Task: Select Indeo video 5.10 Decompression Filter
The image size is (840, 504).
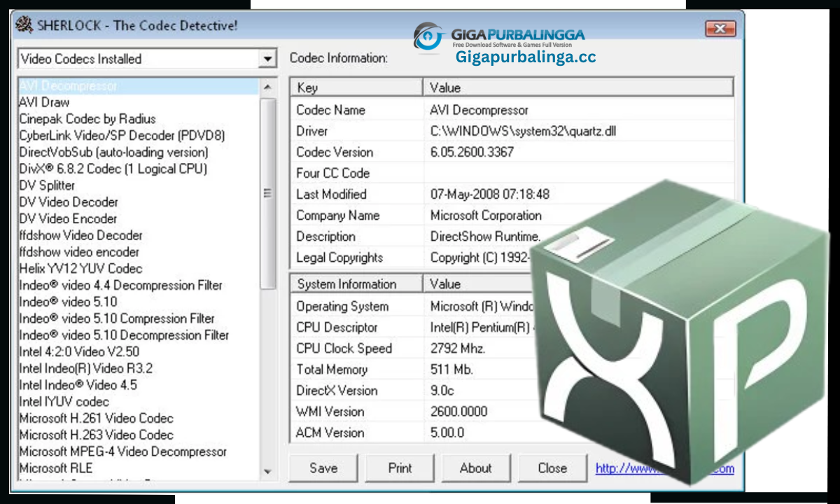Action: (x=124, y=335)
